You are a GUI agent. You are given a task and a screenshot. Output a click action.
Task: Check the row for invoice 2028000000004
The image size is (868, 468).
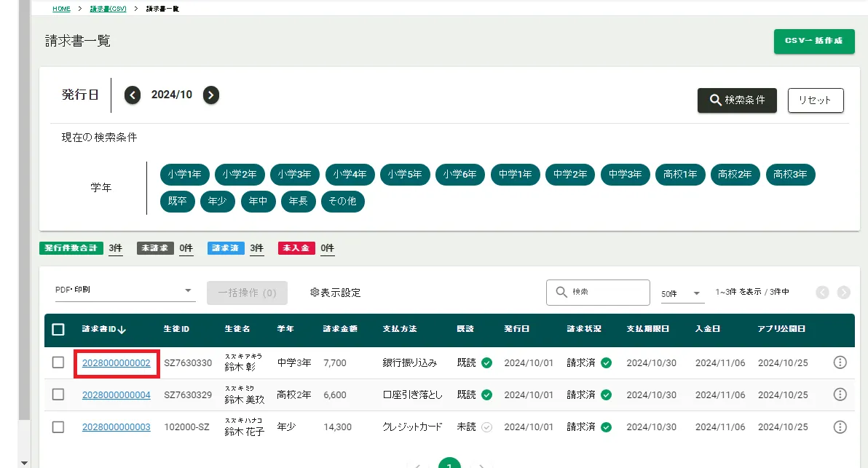58,394
